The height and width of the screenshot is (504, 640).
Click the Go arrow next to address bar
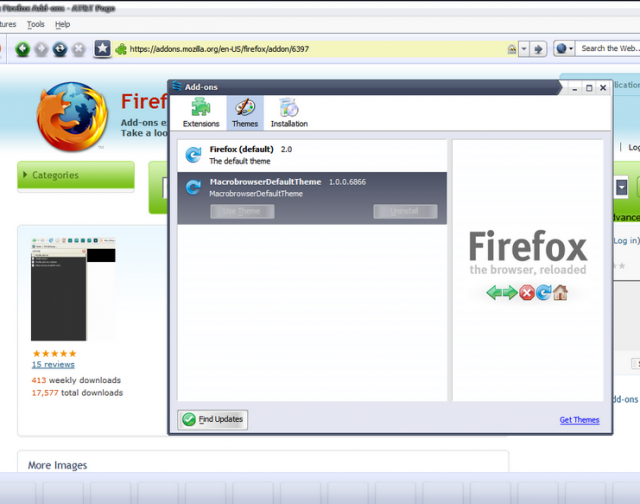[x=538, y=49]
